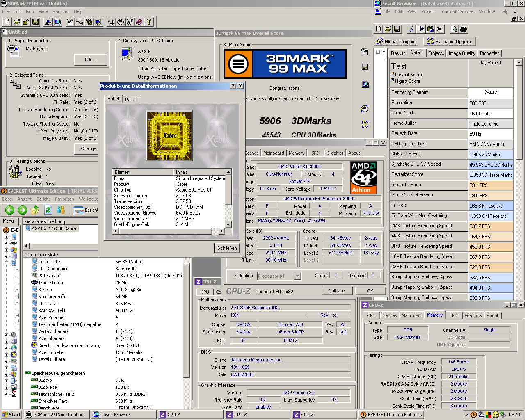Switch to the EVEREST Ultimate Edition taskbar button
This screenshot has width=525, height=420.
pyautogui.click(x=391, y=415)
